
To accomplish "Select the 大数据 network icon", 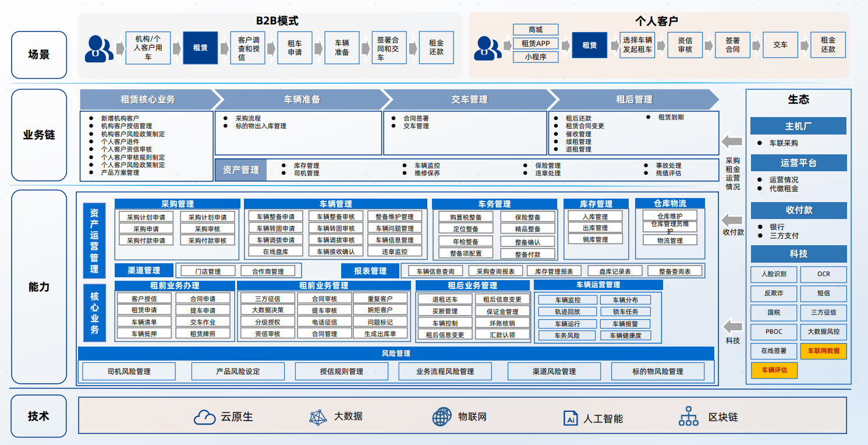I will tap(318, 417).
